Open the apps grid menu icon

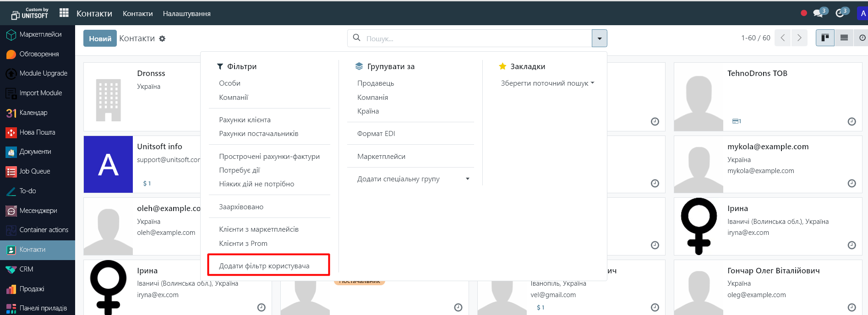coord(64,13)
